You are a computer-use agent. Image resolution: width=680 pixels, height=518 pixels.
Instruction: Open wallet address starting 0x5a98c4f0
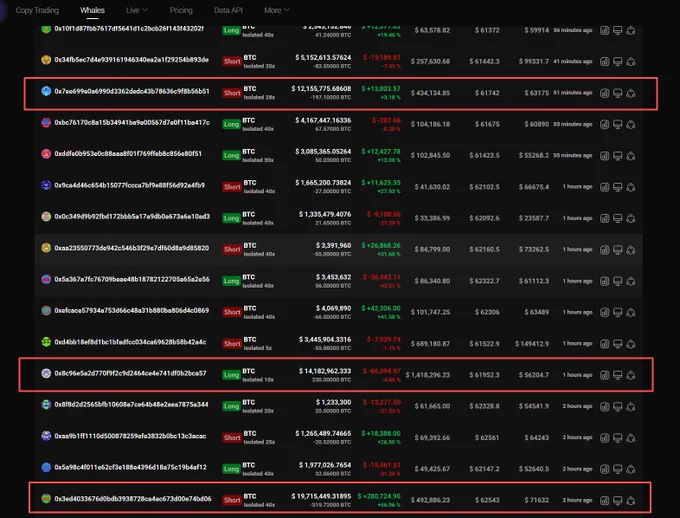point(131,467)
